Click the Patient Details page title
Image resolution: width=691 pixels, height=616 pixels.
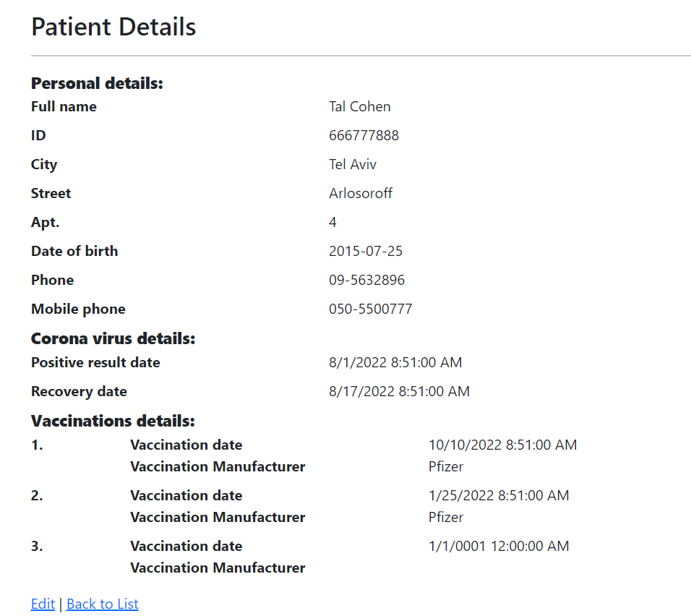coord(113,27)
